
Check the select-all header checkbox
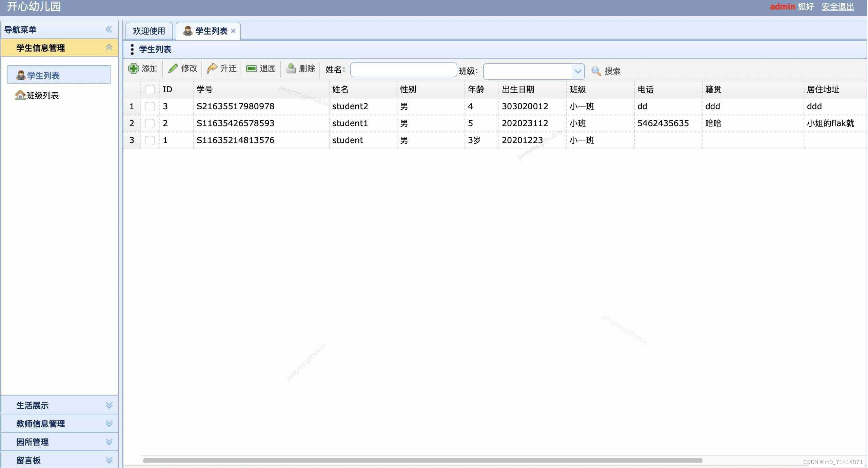tap(150, 89)
